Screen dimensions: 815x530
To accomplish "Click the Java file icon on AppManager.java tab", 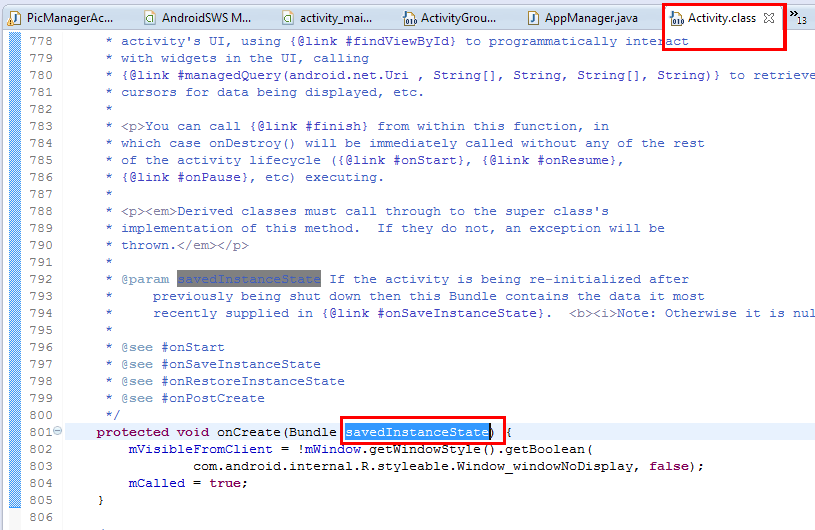I will (533, 19).
